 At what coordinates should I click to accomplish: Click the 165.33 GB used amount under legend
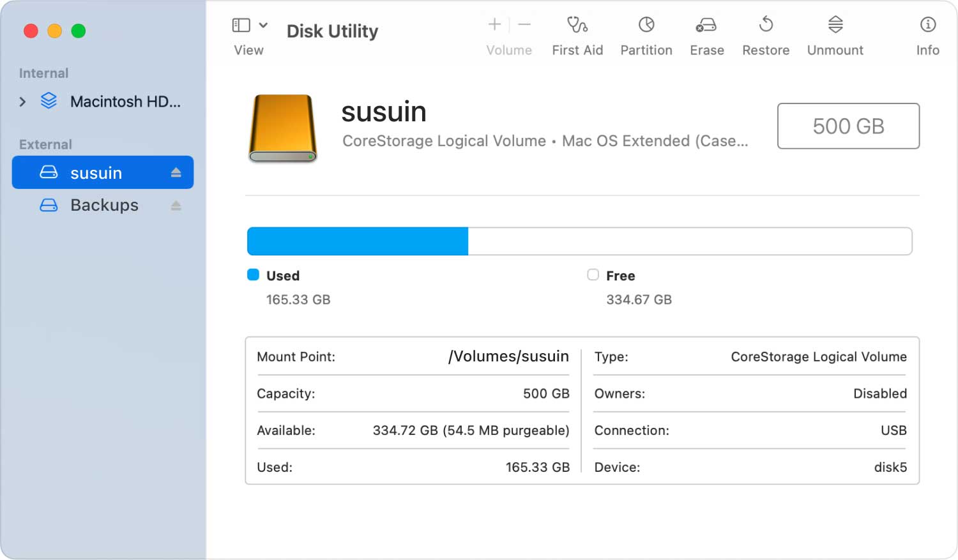click(298, 299)
